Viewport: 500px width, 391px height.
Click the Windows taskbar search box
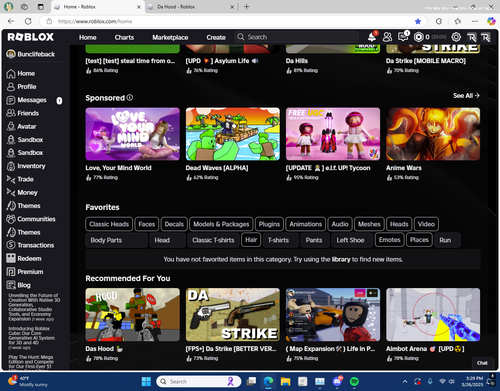pos(199,381)
